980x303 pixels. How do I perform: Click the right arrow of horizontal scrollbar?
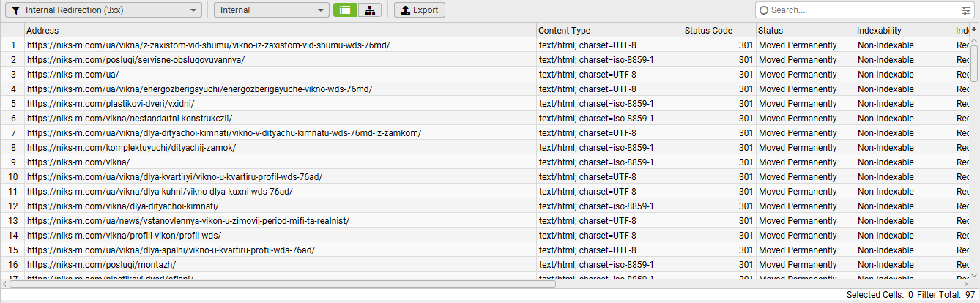pos(965,284)
